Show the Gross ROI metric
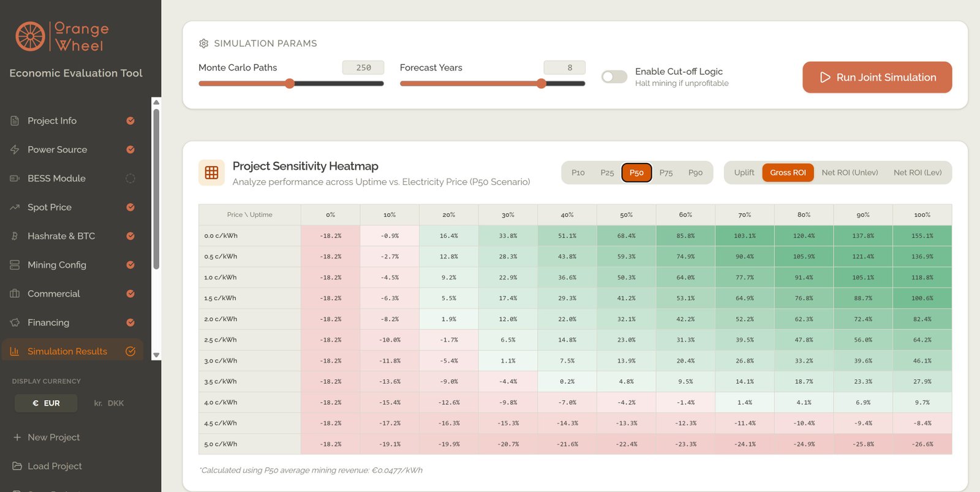This screenshot has width=980, height=492. point(788,173)
